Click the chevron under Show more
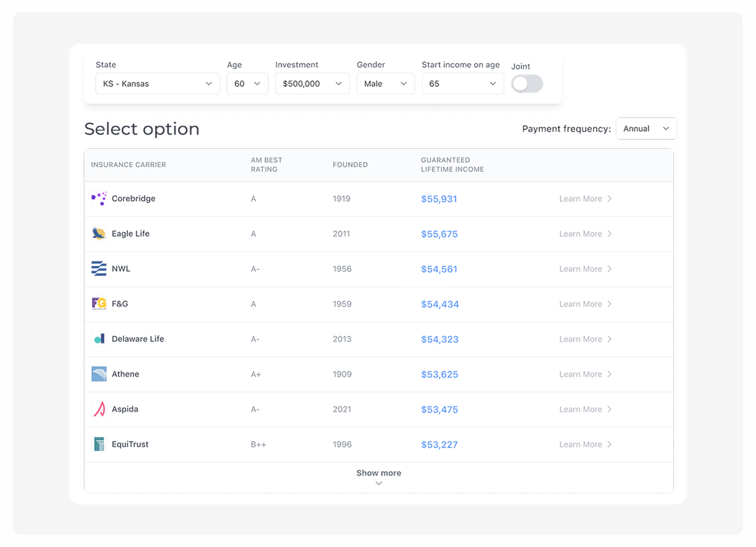Image resolution: width=756 pixels, height=547 pixels. coord(379,483)
